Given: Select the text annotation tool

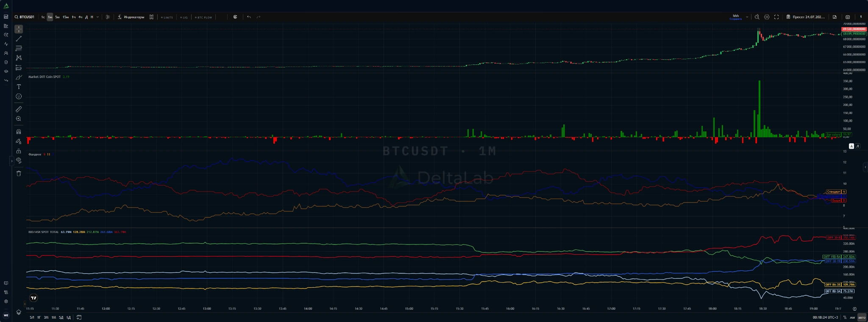Looking at the screenshot, I should [19, 86].
